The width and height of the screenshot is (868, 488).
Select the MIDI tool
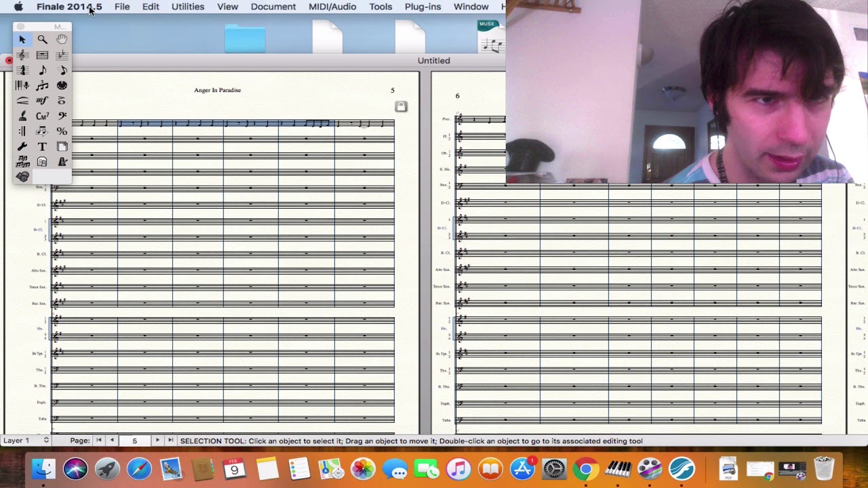tap(62, 85)
